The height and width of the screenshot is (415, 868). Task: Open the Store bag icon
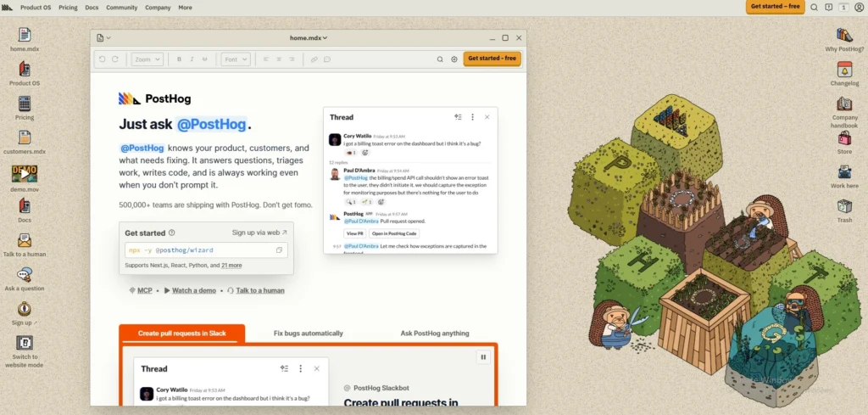pos(844,138)
